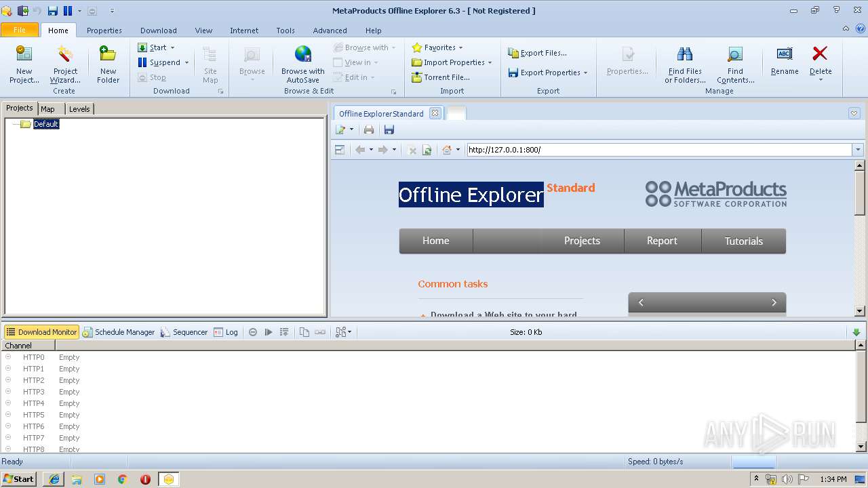Expand the Export Properties dropdown
The image size is (868, 488).
point(585,73)
